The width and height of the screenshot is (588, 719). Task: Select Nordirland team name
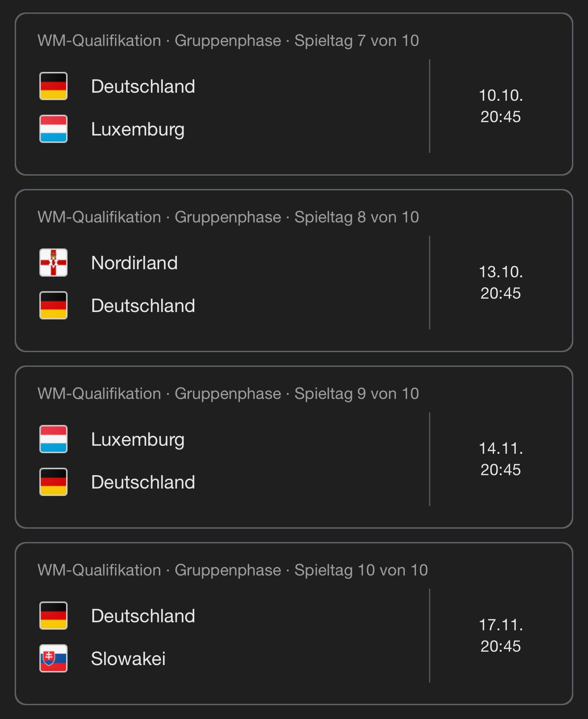135,263
